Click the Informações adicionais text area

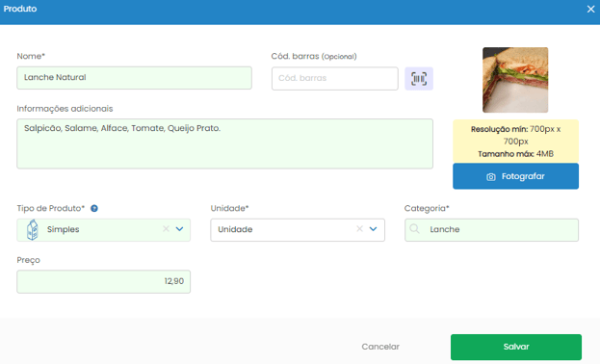click(x=224, y=143)
